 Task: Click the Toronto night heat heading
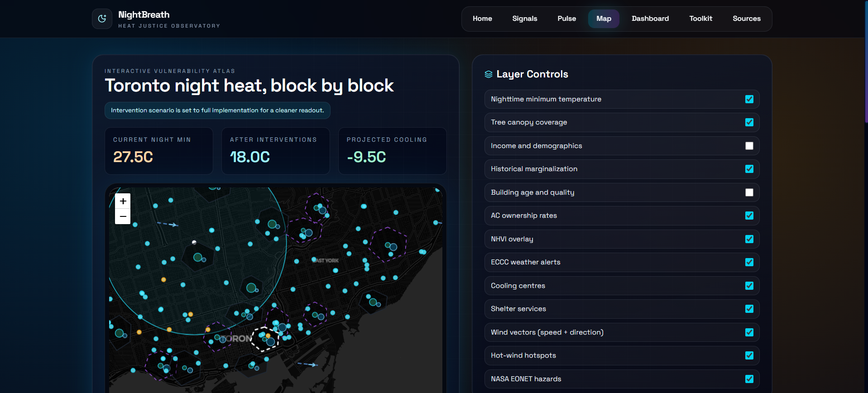pyautogui.click(x=249, y=86)
